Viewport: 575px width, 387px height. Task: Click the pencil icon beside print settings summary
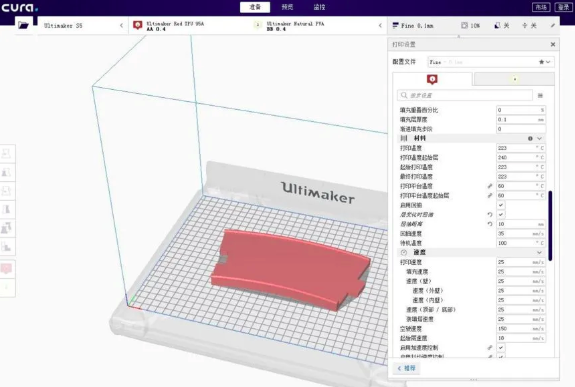pyautogui.click(x=553, y=25)
